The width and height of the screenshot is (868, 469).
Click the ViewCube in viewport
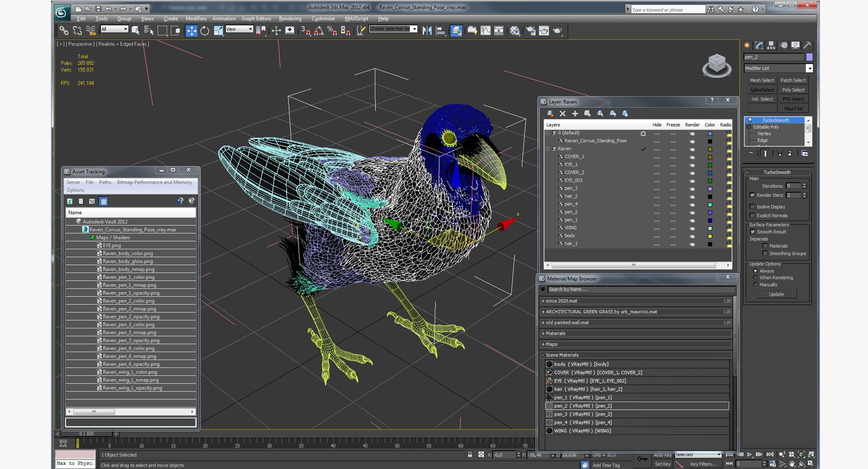click(717, 64)
